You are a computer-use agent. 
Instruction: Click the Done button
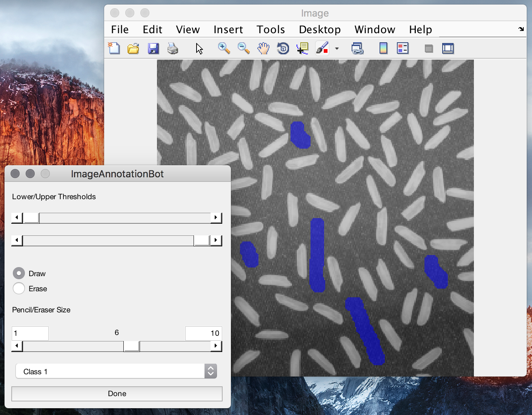tap(117, 393)
